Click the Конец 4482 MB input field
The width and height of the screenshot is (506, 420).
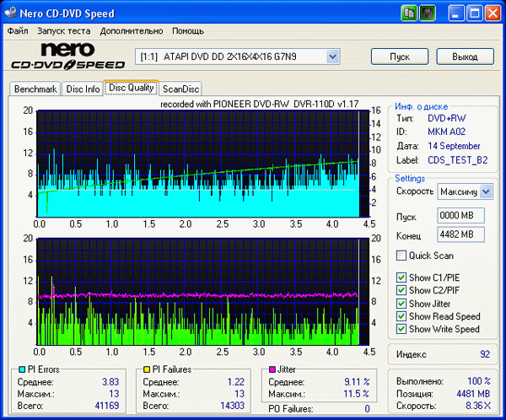pyautogui.click(x=460, y=234)
